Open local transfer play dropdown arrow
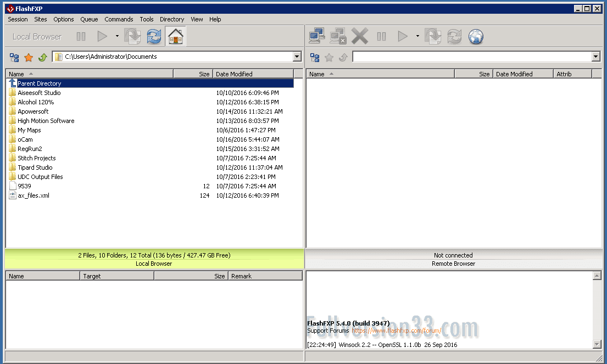 [x=117, y=36]
